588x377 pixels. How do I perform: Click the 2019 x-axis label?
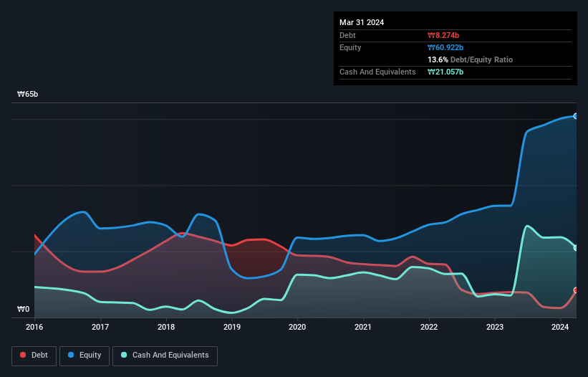point(232,327)
